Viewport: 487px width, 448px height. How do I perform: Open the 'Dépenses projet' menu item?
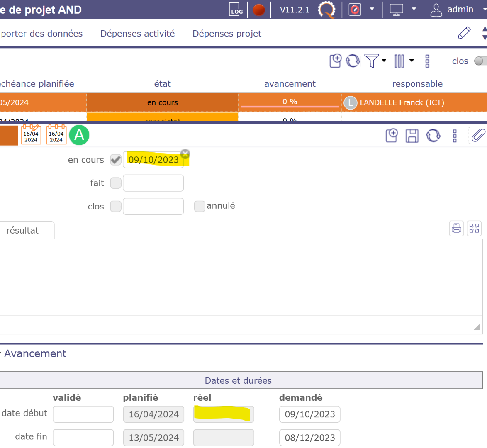[226, 34]
